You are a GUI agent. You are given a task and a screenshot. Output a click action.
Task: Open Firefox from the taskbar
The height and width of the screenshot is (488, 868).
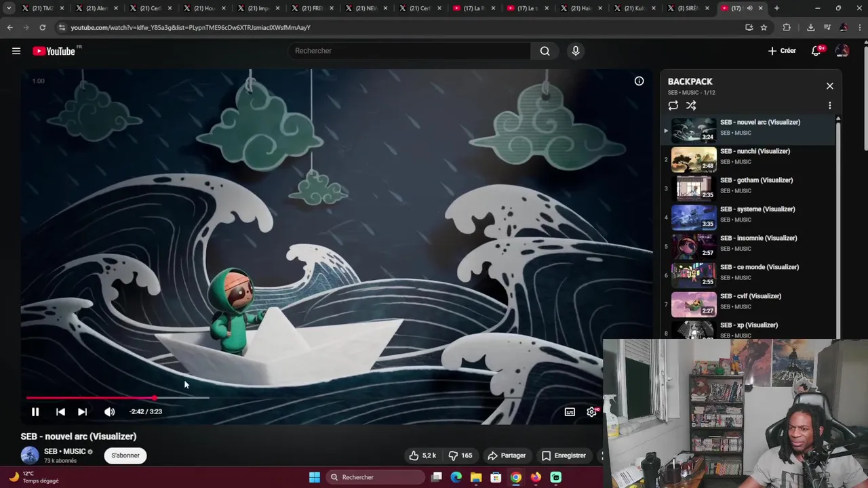click(536, 477)
